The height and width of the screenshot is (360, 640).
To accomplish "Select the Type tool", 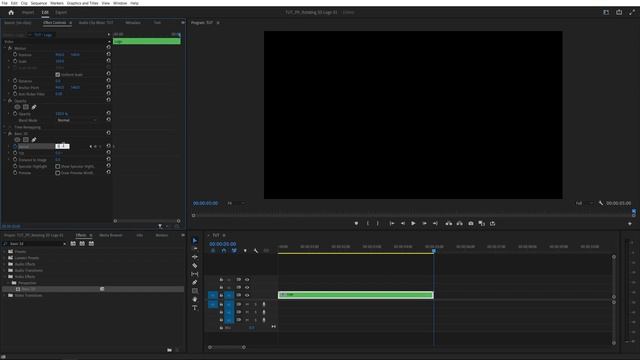I will [x=195, y=308].
